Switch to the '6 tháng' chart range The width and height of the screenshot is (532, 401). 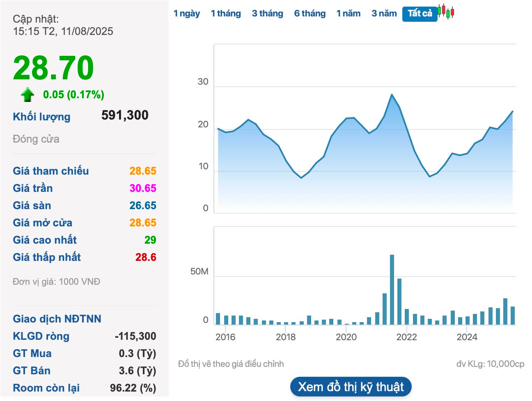(x=310, y=14)
